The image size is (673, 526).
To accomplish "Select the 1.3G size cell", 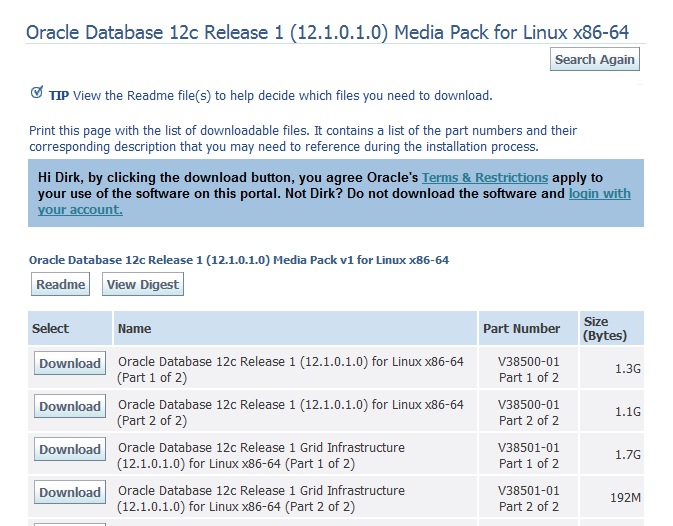I will pos(612,368).
